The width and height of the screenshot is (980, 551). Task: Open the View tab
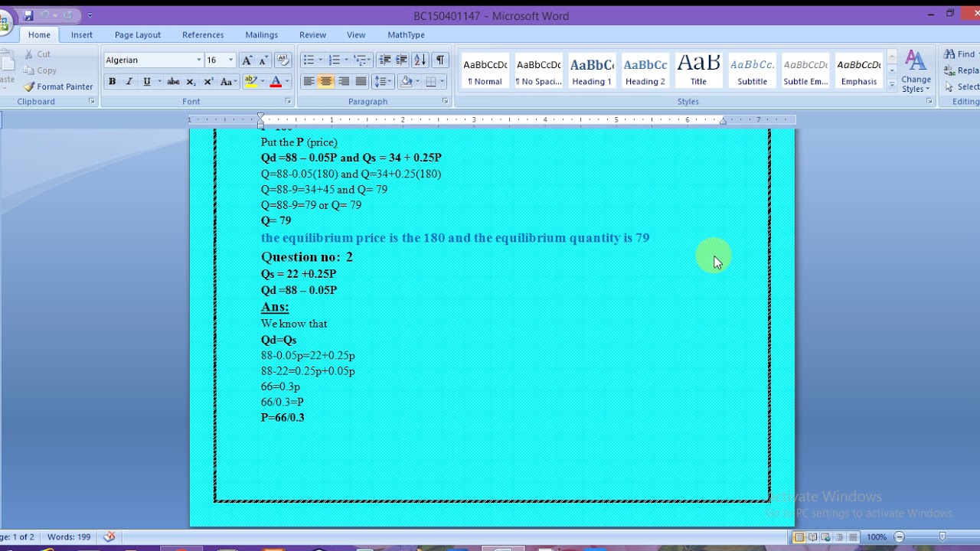click(x=356, y=35)
